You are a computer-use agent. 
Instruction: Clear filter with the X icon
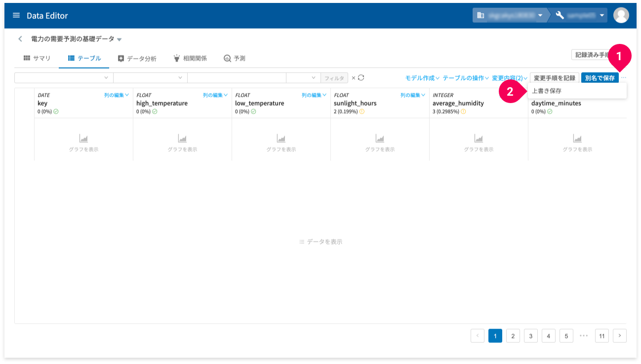tap(353, 78)
